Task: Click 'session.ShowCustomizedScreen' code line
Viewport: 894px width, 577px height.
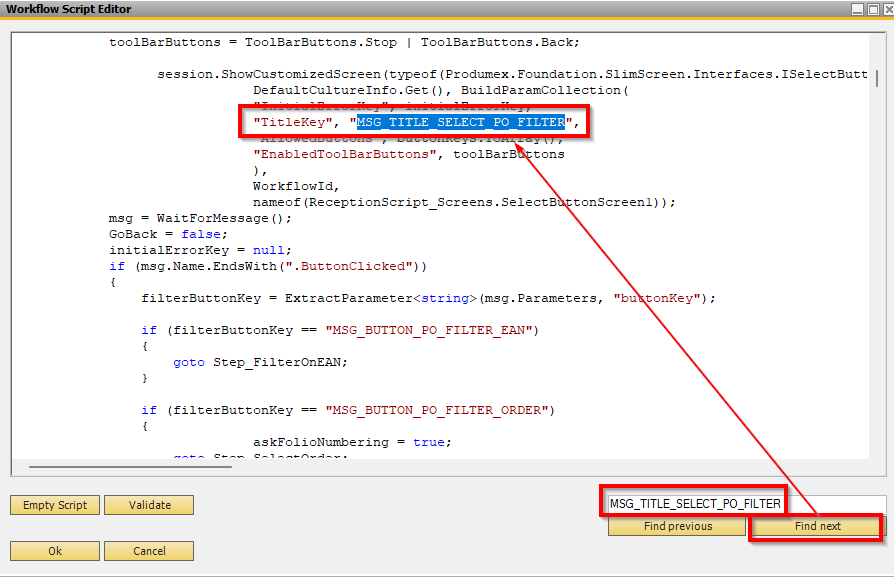Action: click(x=512, y=75)
